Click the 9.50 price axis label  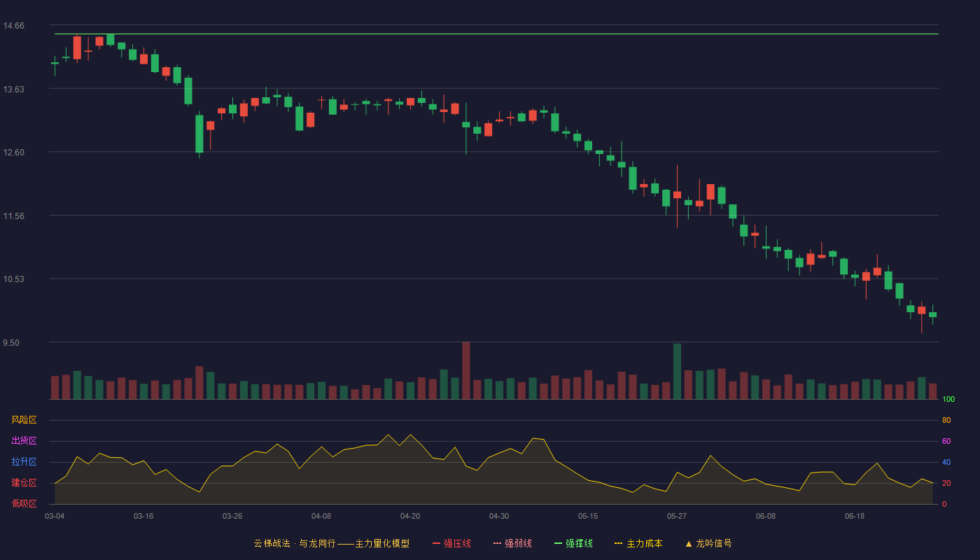[12, 343]
